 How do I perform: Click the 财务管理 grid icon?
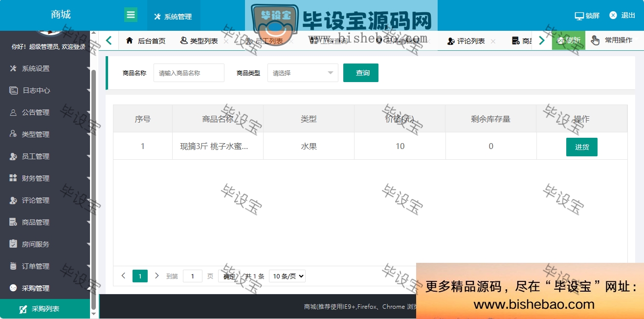[13, 178]
